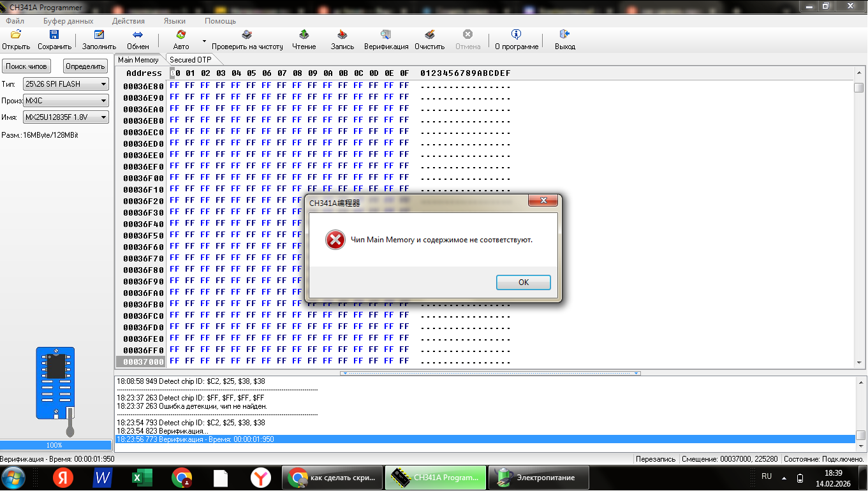Start Чтение (Read) chip operation
This screenshot has width=868, height=491.
(304, 35)
